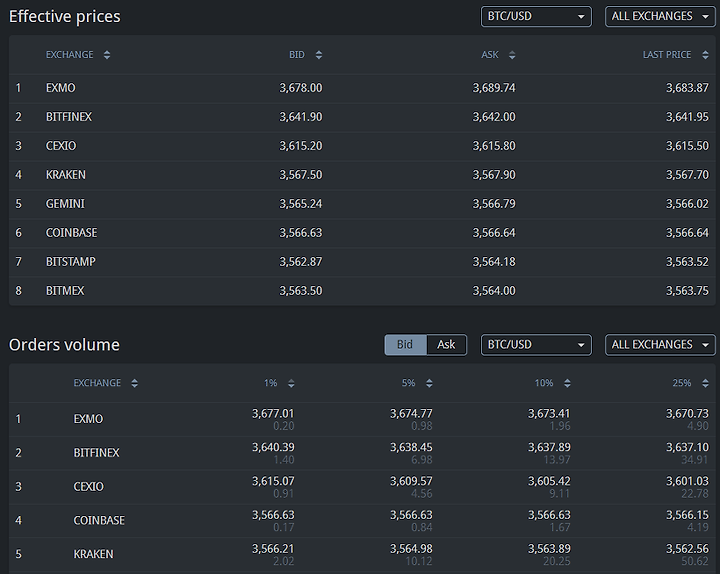This screenshot has height=574, width=720.
Task: Open Effective prices All Exchanges dropdown
Action: point(660,17)
